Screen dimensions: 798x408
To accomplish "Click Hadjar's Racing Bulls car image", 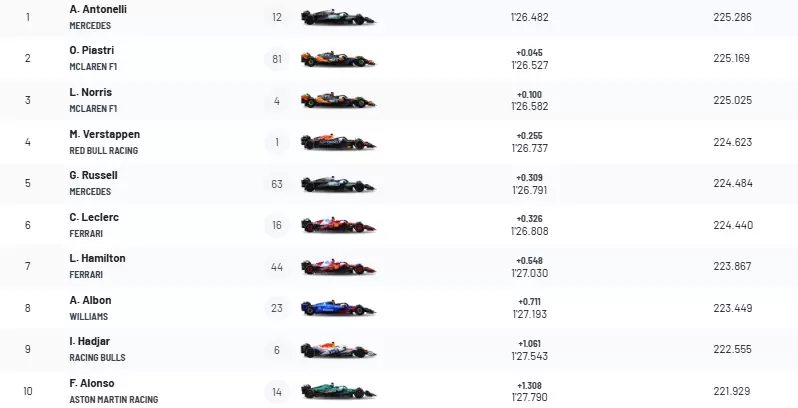I will [338, 350].
